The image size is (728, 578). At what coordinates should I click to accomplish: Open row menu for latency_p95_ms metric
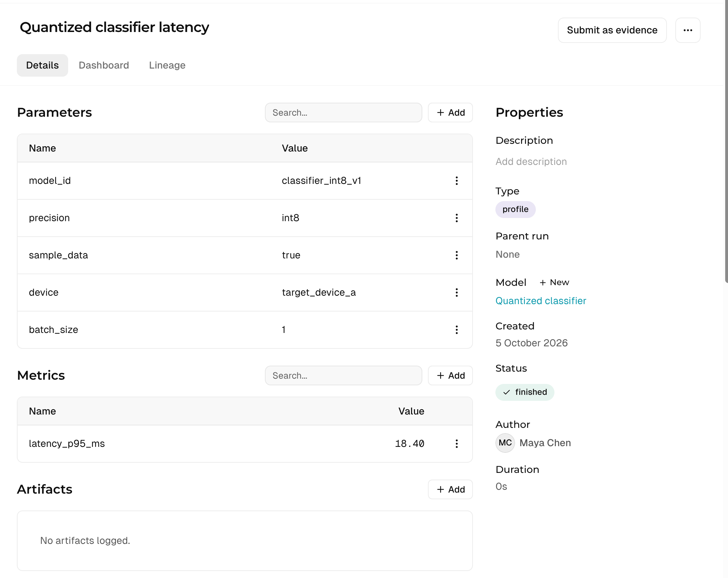pyautogui.click(x=456, y=444)
